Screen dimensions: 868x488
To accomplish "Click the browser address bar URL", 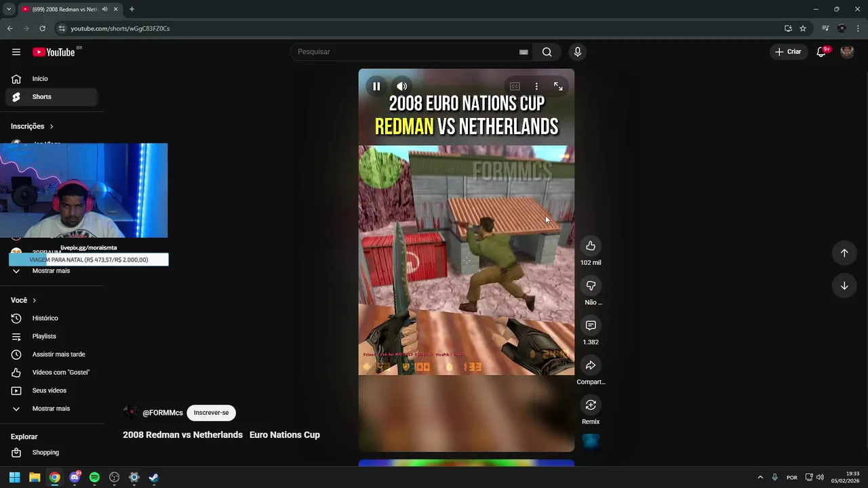I will [120, 28].
